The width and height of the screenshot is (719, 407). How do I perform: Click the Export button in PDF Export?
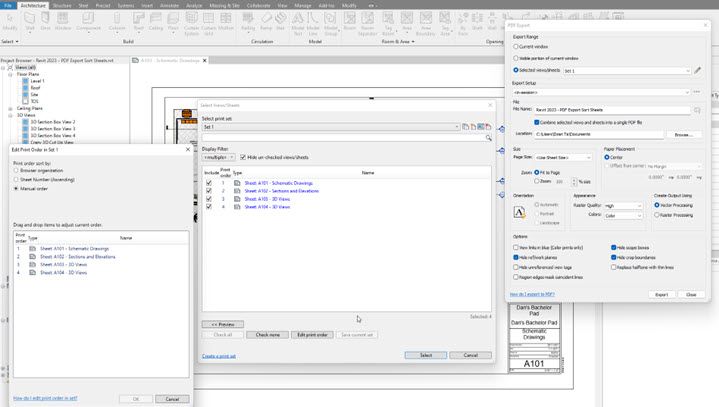661,295
